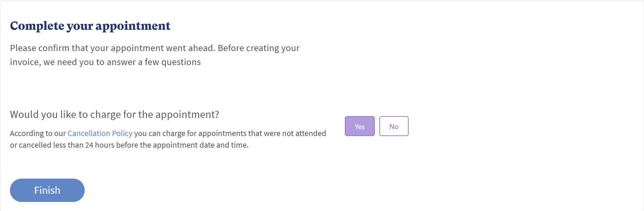Confirm charging by clicking Yes

pos(360,126)
